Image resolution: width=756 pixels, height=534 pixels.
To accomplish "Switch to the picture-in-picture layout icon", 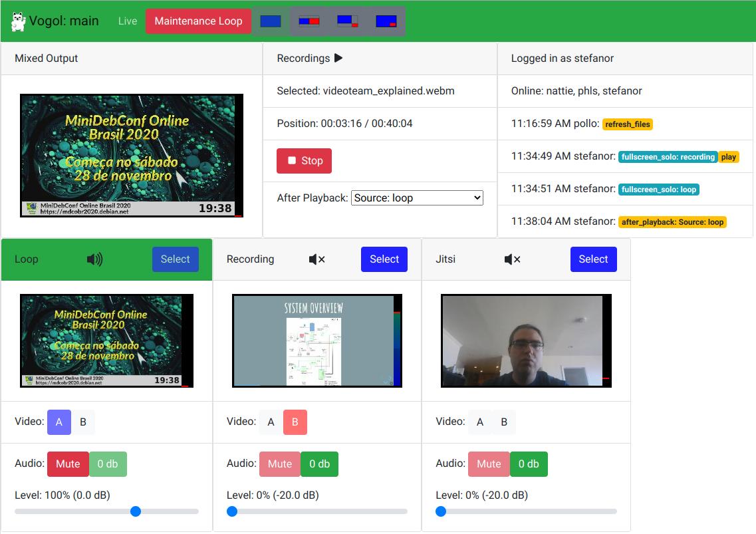I will [x=386, y=21].
